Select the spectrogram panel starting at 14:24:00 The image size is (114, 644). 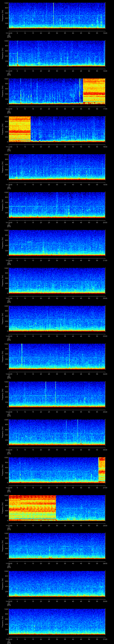(57, 394)
